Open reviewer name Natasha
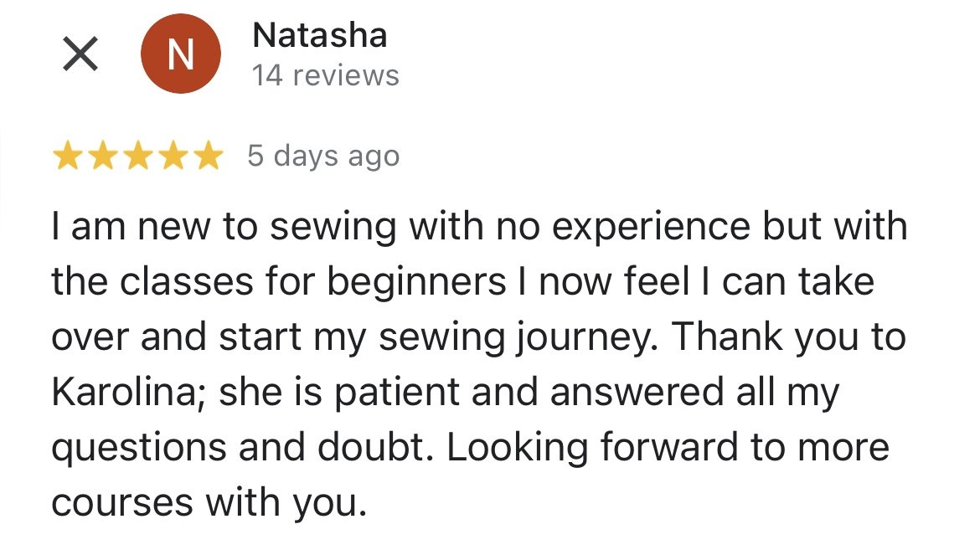 (319, 35)
